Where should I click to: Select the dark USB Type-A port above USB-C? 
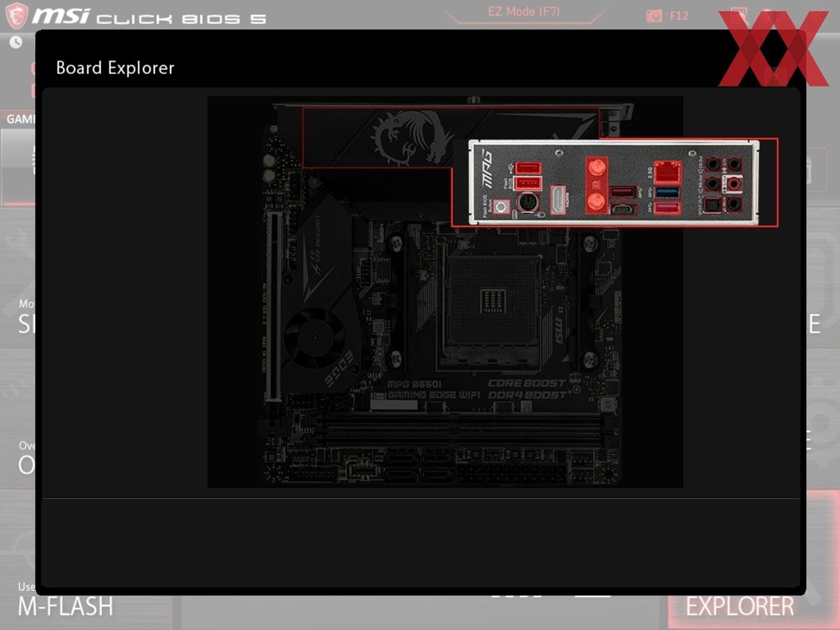pyautogui.click(x=623, y=191)
